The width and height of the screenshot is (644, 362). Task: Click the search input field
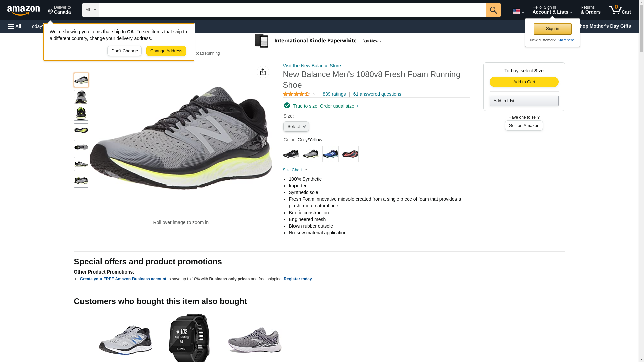click(x=292, y=10)
